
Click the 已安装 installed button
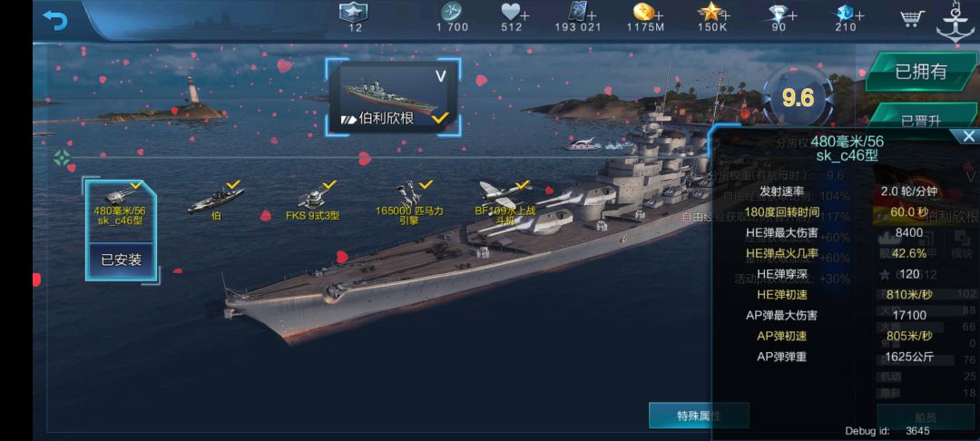coord(121,260)
